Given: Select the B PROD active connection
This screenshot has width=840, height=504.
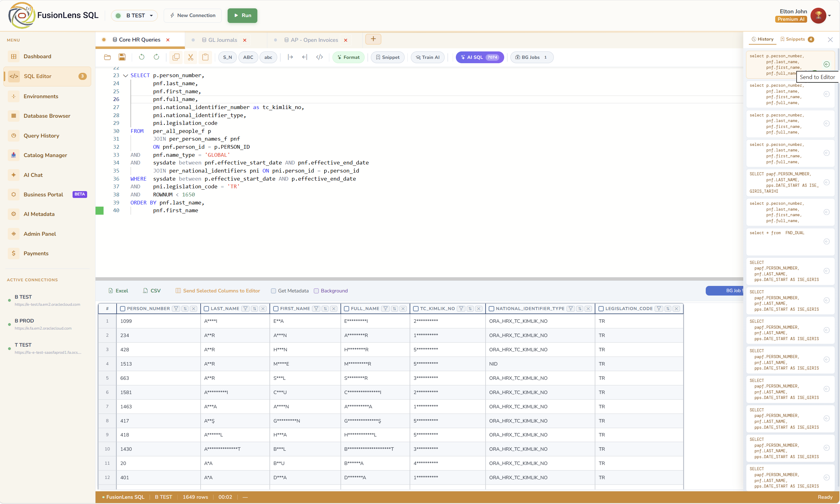Looking at the screenshot, I should pyautogui.click(x=47, y=324).
